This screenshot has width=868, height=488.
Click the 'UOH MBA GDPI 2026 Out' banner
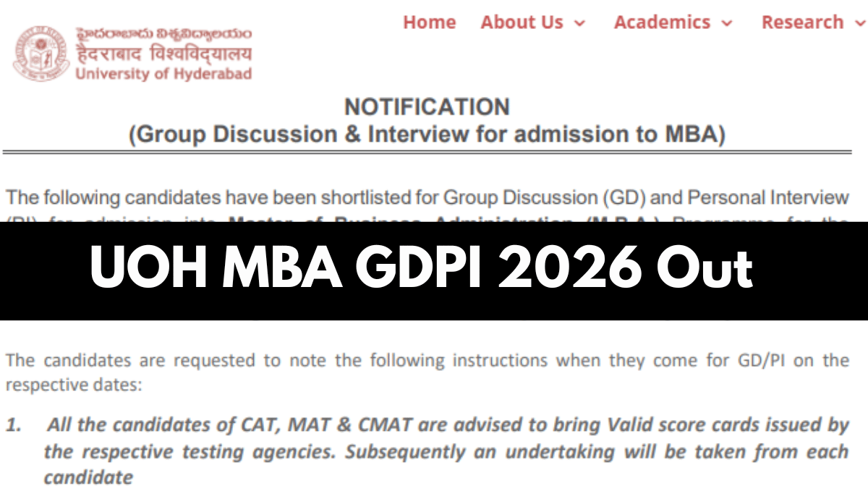point(423,269)
